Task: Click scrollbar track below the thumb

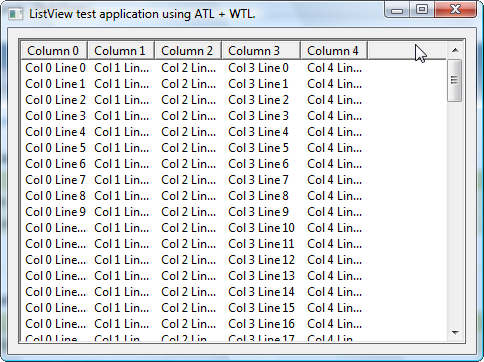Action: pos(455,213)
